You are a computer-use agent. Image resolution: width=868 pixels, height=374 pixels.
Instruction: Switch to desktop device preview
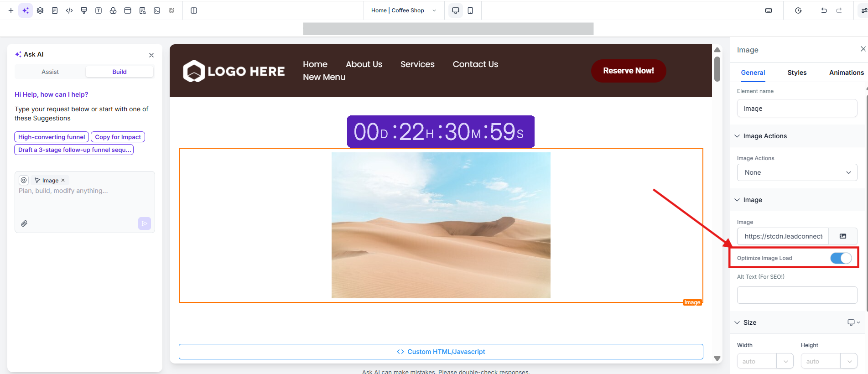pyautogui.click(x=455, y=10)
